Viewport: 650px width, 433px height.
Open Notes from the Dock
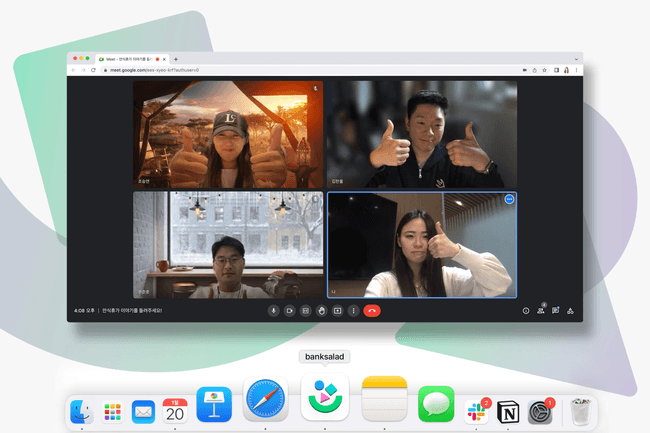click(384, 399)
